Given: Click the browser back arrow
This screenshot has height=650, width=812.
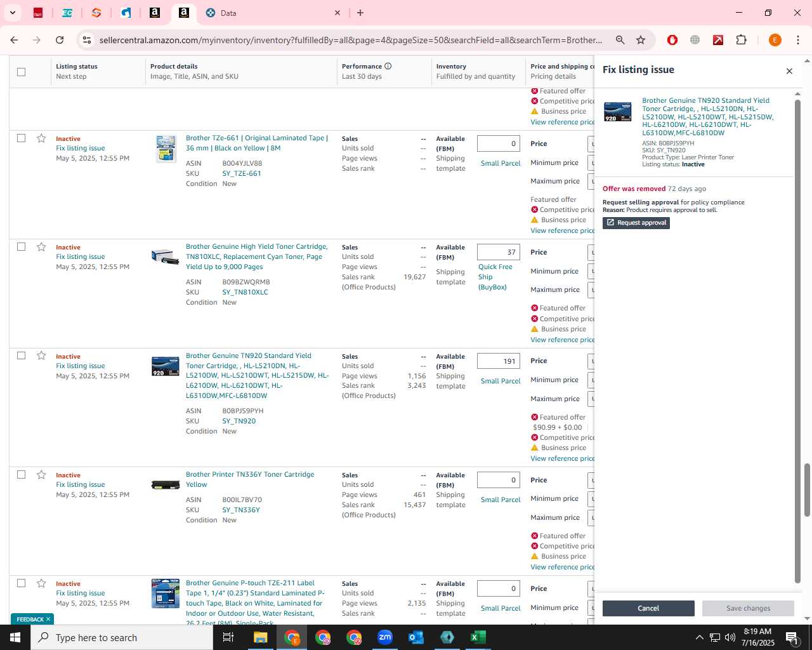Looking at the screenshot, I should (x=14, y=40).
